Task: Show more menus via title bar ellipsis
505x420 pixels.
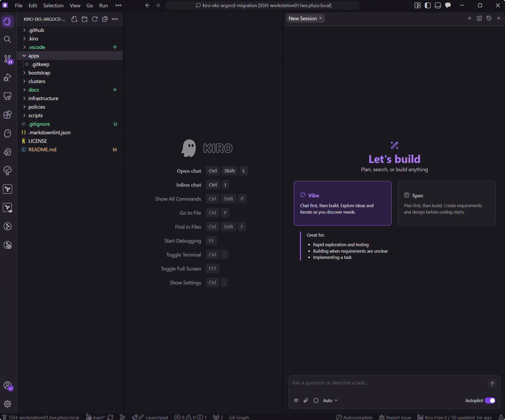Action: pos(118,5)
